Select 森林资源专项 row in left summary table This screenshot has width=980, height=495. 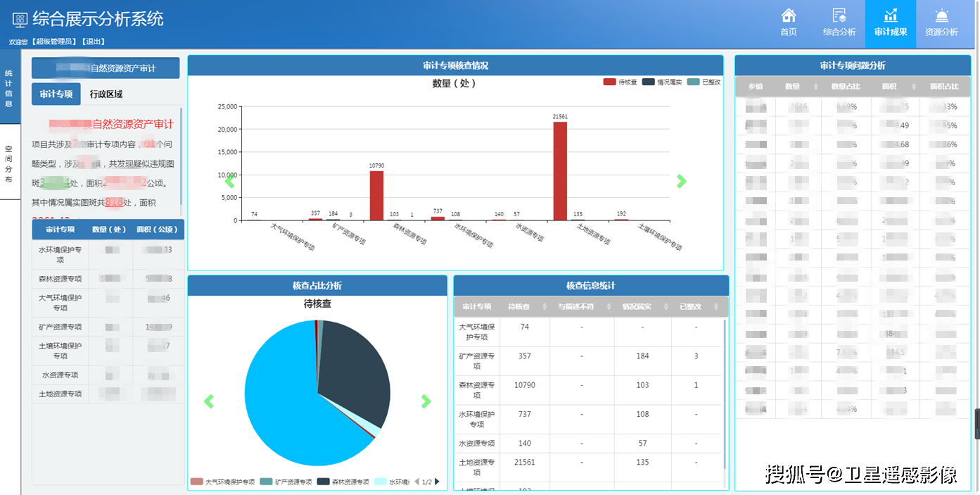coord(108,279)
